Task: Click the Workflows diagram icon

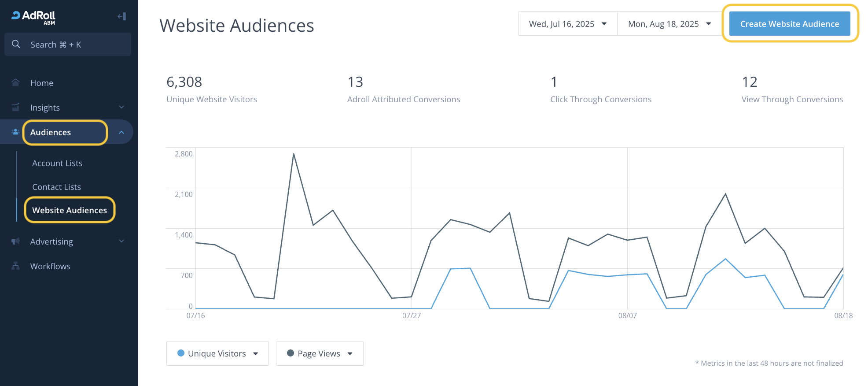Action: [x=15, y=266]
